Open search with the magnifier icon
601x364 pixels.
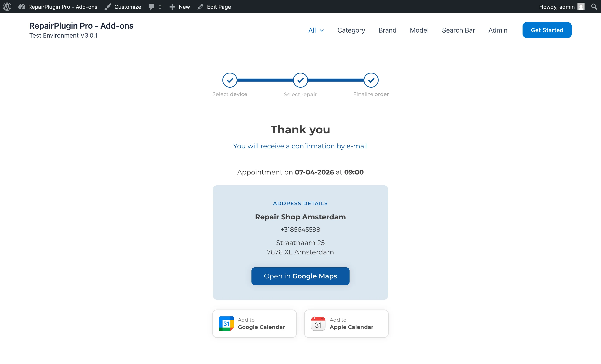click(x=594, y=7)
